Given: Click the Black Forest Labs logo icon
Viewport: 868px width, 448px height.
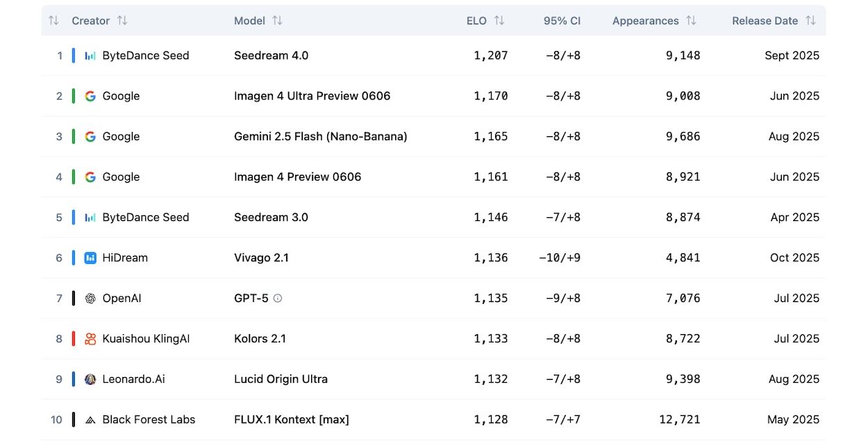Looking at the screenshot, I should 90,420.
